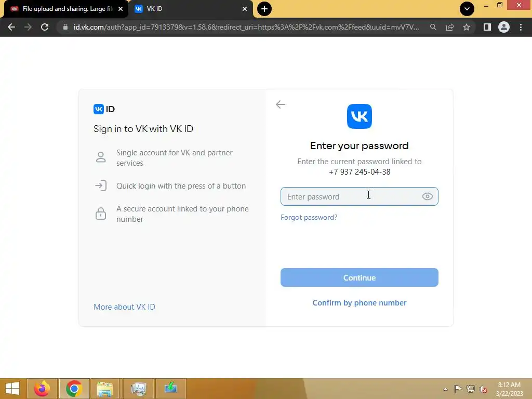This screenshot has height=399, width=532.
Task: Reload the current page
Action: [45, 27]
